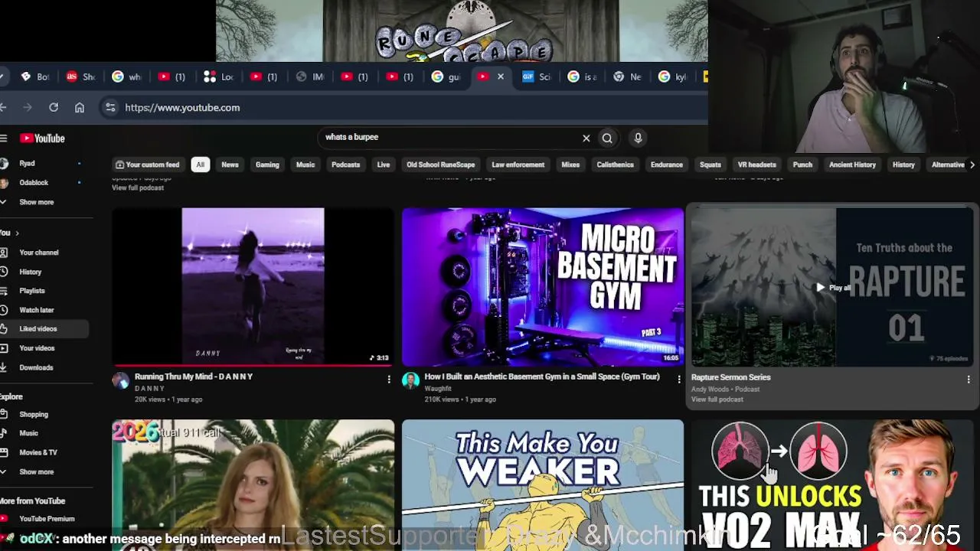Viewport: 980px width, 551px height.
Task: Select Your custom feed chip
Action: click(x=147, y=165)
